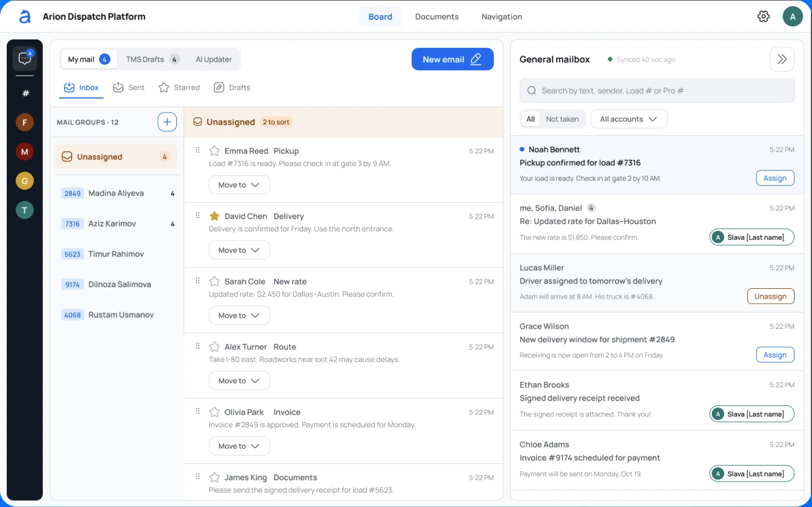The height and width of the screenshot is (507, 812).
Task: Open the T avatar in sidebar
Action: tap(24, 210)
